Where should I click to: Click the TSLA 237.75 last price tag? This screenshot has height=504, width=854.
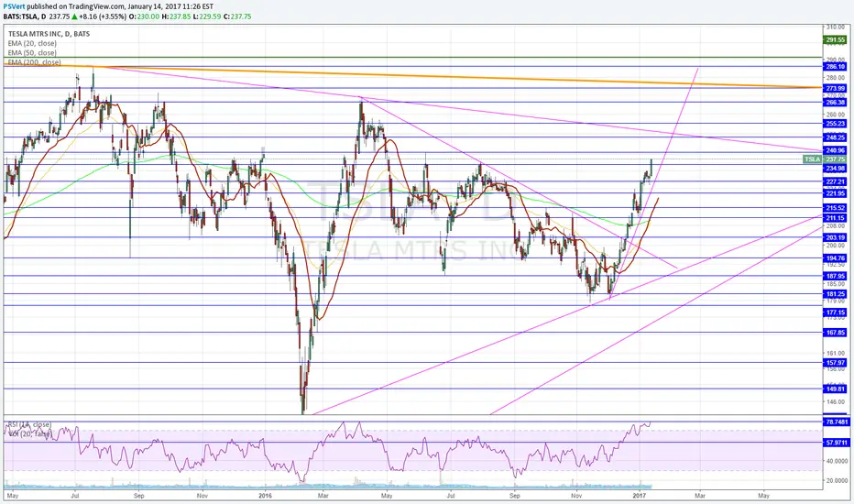(x=825, y=159)
